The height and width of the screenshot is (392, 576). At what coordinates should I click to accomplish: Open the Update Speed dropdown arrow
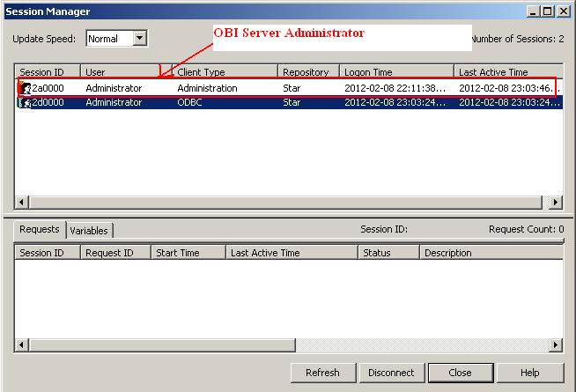[139, 38]
